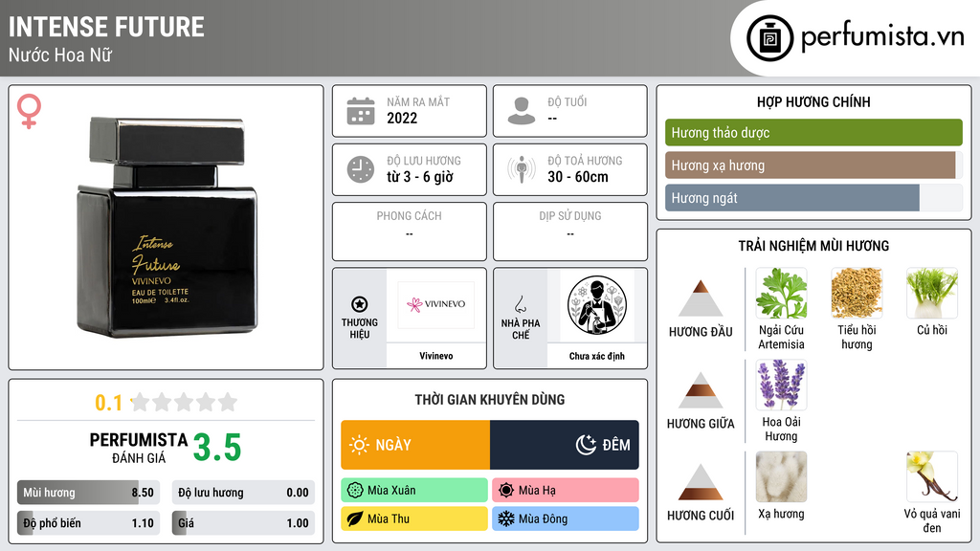The height and width of the screenshot is (551, 980).
Task: Select the Xạ hương musk image
Action: coord(781,476)
